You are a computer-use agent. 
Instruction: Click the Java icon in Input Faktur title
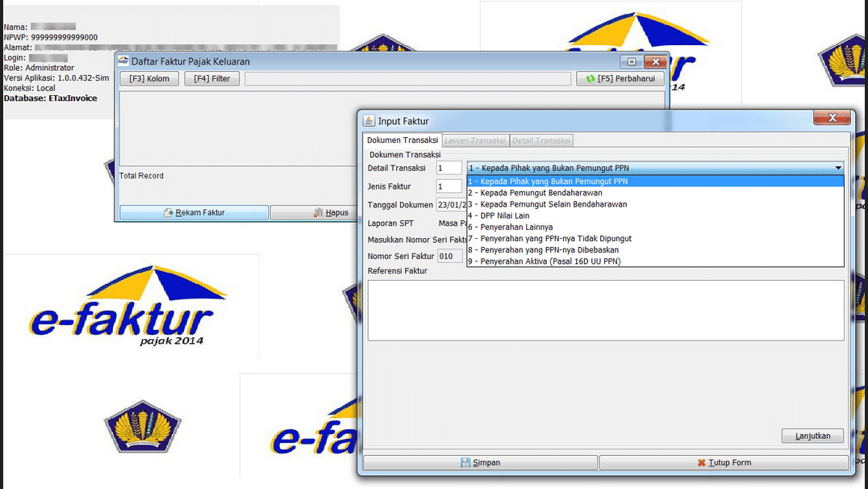point(369,120)
